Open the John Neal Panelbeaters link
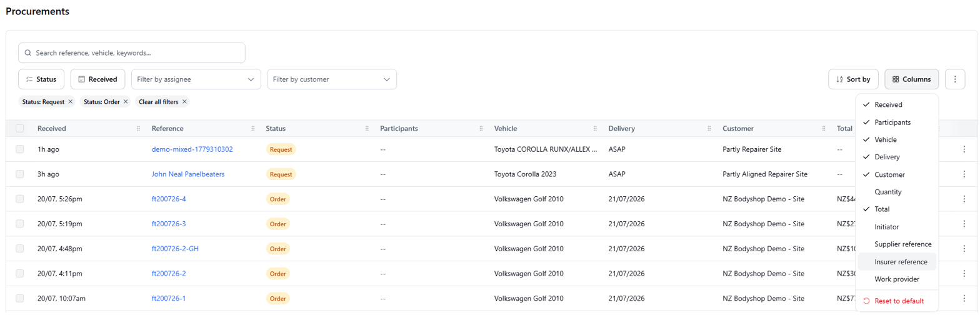980x315 pixels. [x=187, y=174]
